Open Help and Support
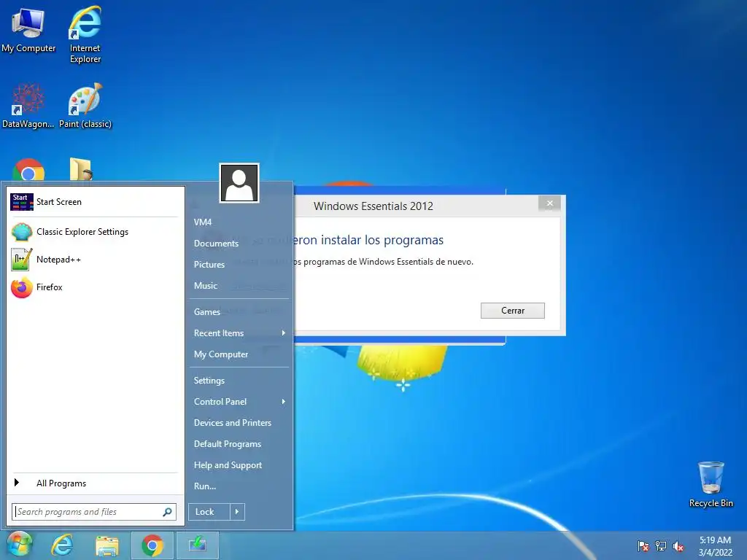747x560 pixels. tap(228, 465)
